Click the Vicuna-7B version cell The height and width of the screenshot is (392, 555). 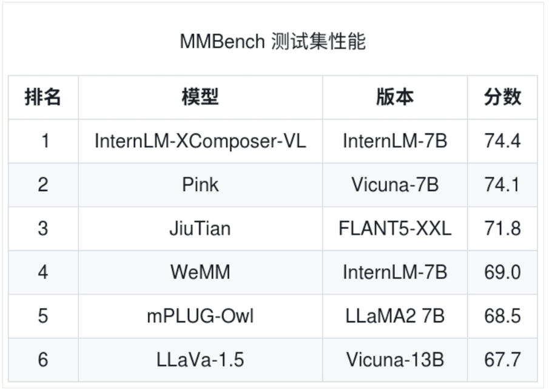pos(395,184)
